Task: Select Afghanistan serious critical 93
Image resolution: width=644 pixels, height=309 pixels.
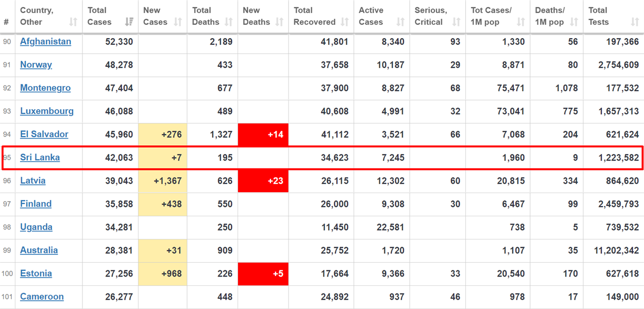Action: point(455,42)
